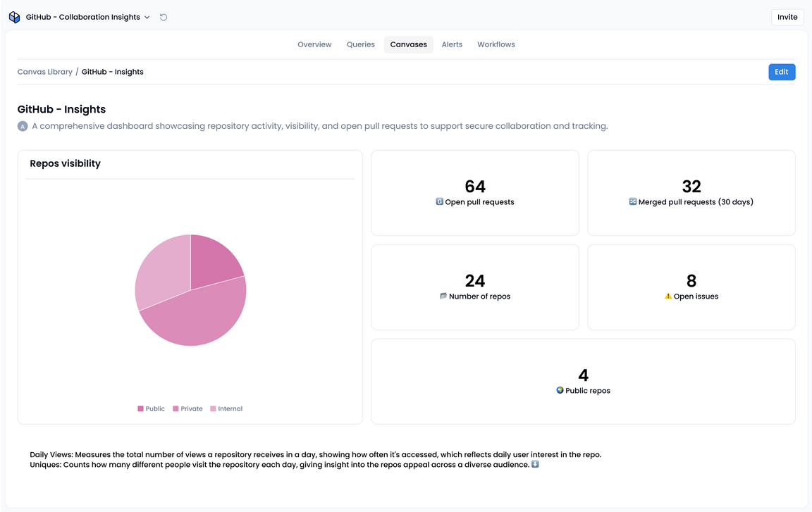Click the Public repos label

[588, 390]
